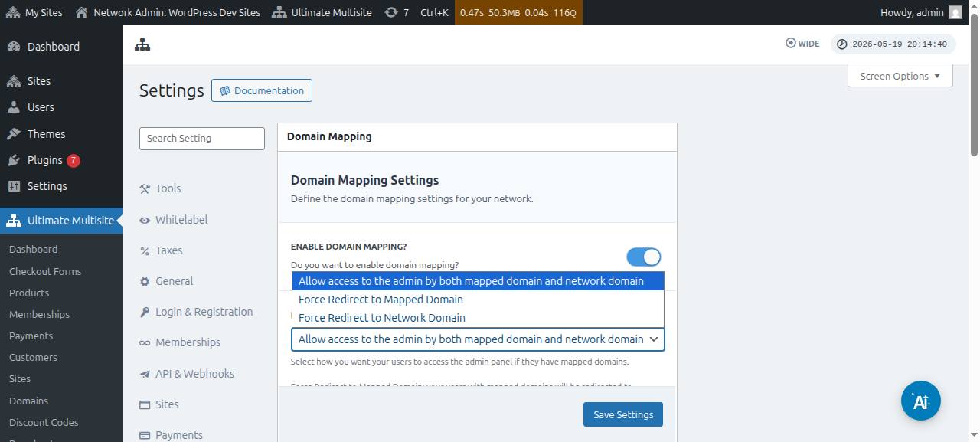This screenshot has height=442, width=980.
Task: Click Memberships infinity icon
Action: click(x=145, y=342)
